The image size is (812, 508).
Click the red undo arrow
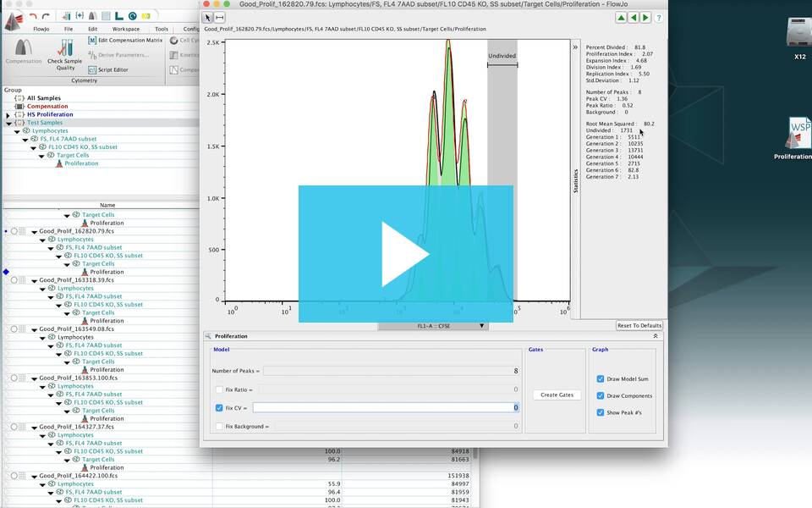pyautogui.click(x=34, y=17)
